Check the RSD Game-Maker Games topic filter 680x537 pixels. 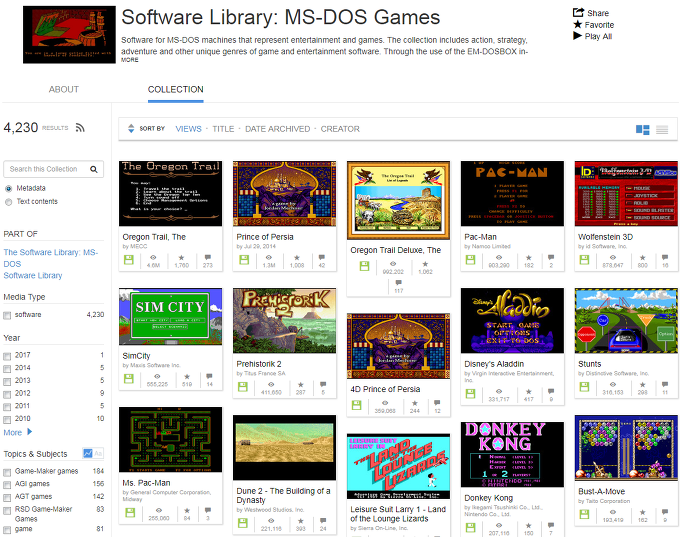(7, 511)
